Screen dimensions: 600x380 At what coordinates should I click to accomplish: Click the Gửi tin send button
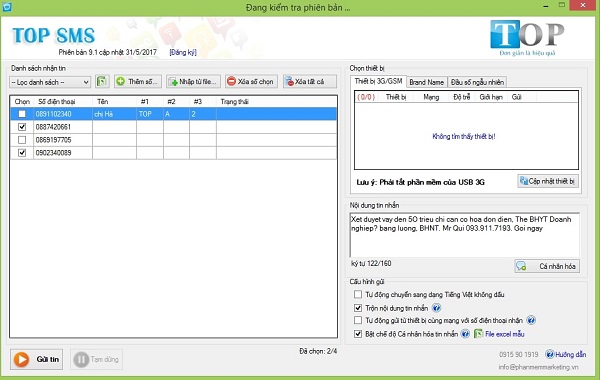pyautogui.click(x=36, y=359)
